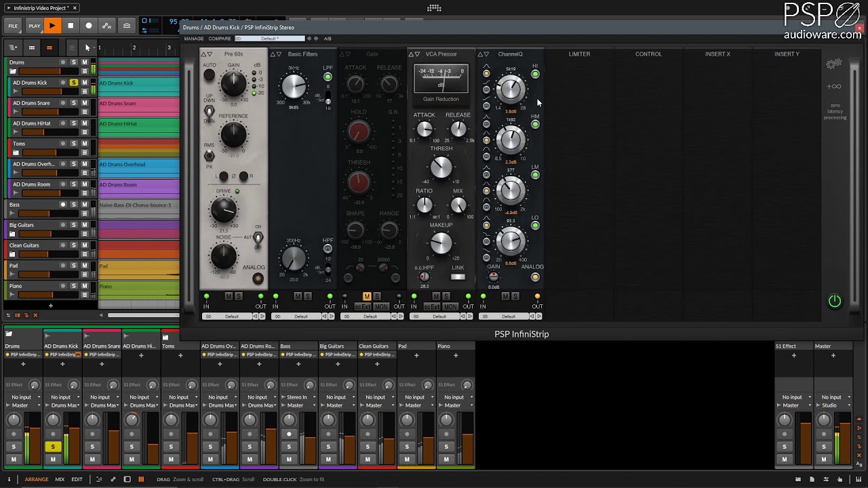
Task: Solo the Bass track
Action: (74, 205)
